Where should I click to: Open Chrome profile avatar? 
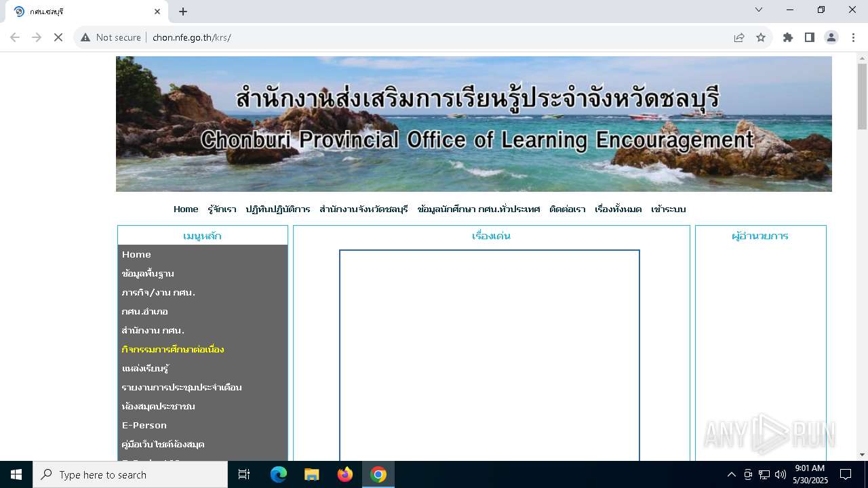click(x=831, y=37)
